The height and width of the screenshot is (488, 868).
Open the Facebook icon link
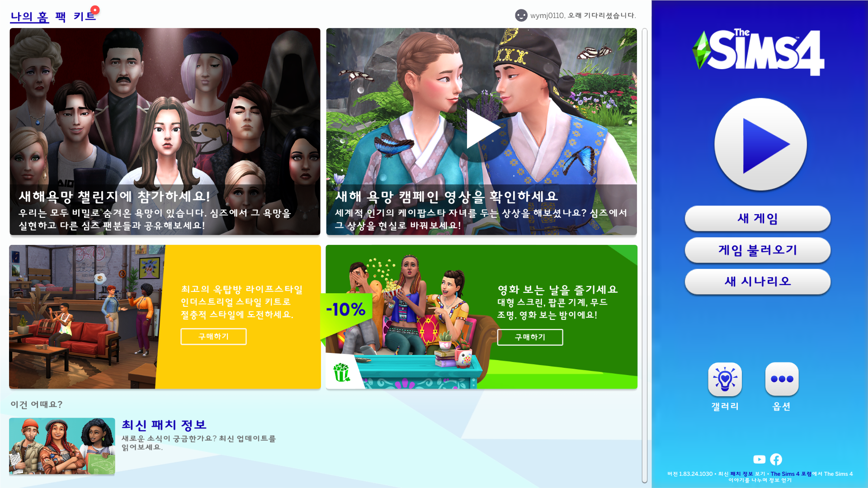point(776,460)
